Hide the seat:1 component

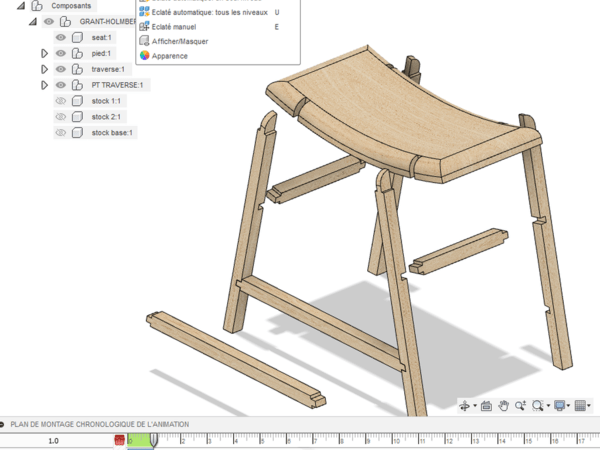coord(61,37)
